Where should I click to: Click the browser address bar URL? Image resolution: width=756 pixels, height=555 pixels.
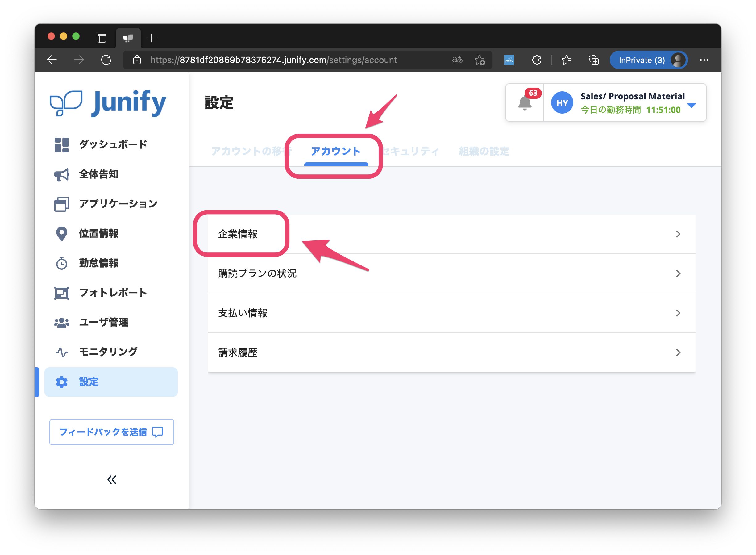(273, 60)
